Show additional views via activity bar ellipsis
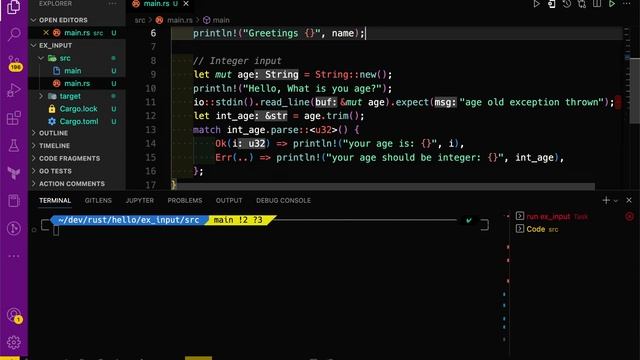The image size is (640, 360). (x=14, y=256)
